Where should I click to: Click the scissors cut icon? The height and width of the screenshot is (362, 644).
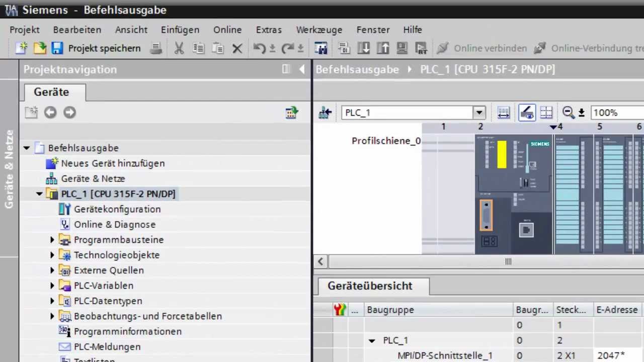(x=179, y=48)
